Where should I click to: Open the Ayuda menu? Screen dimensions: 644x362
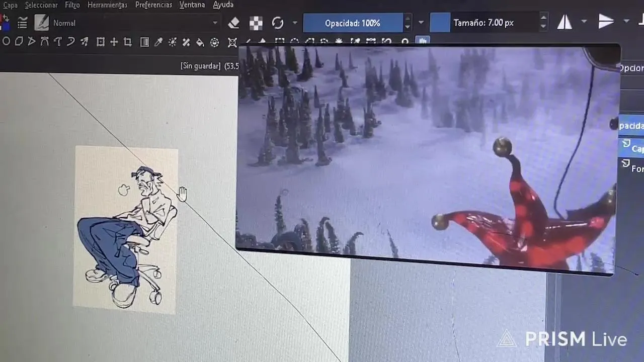(223, 5)
